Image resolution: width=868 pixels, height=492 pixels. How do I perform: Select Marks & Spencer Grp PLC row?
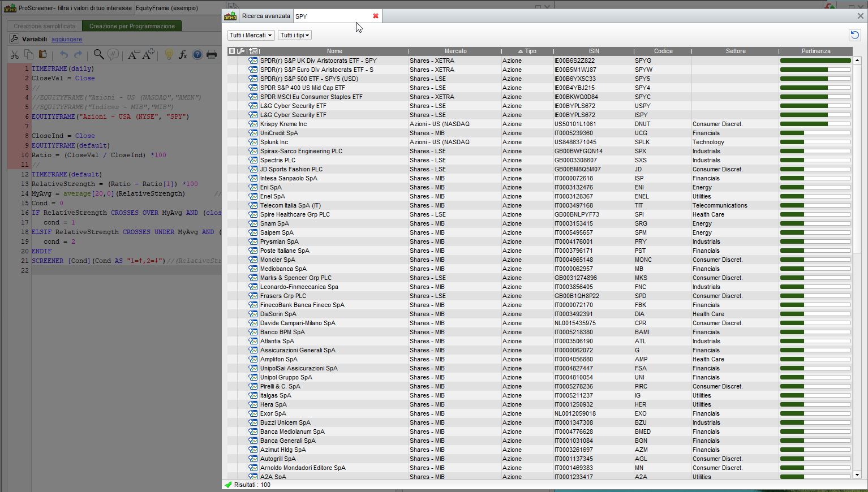pos(540,278)
